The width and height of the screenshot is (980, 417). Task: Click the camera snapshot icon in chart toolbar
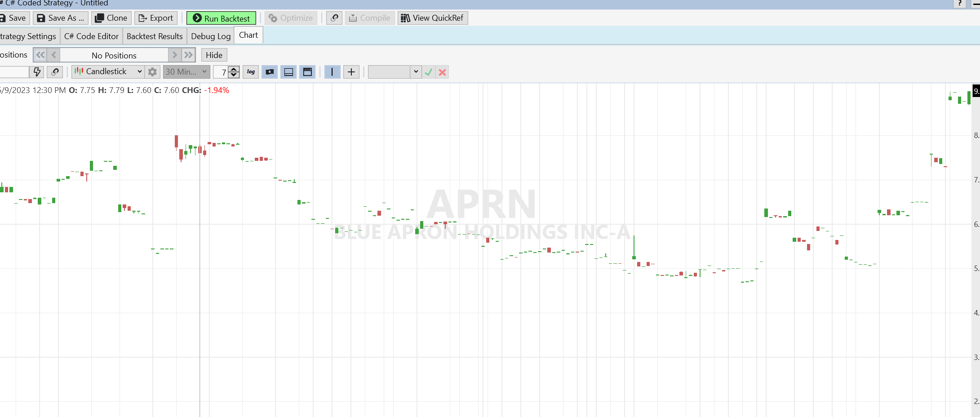click(x=270, y=72)
